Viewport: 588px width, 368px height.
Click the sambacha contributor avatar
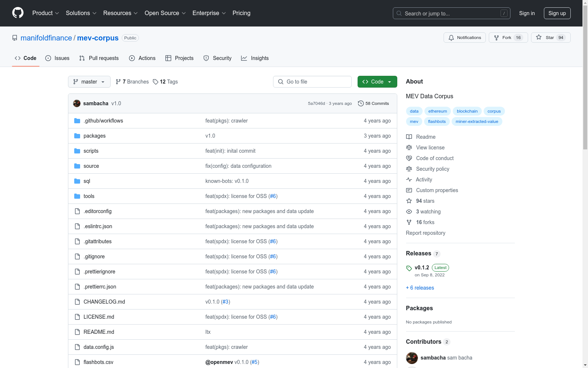412,358
